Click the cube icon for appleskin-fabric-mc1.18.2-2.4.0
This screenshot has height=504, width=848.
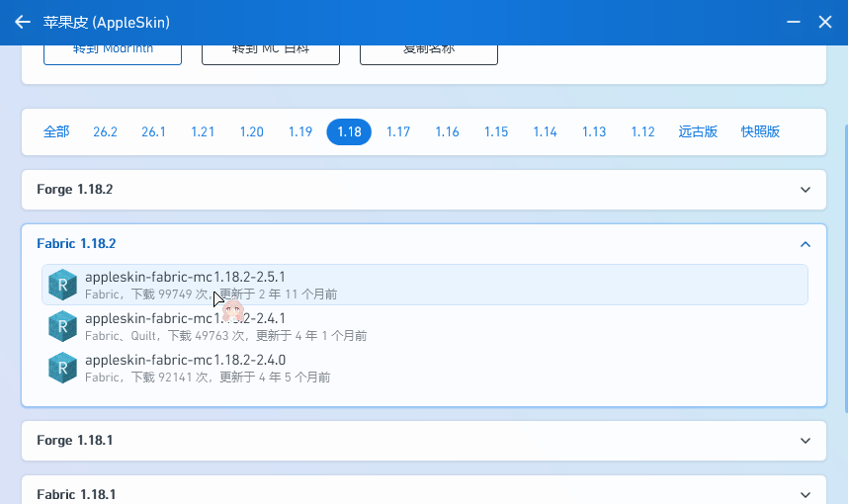(x=62, y=368)
